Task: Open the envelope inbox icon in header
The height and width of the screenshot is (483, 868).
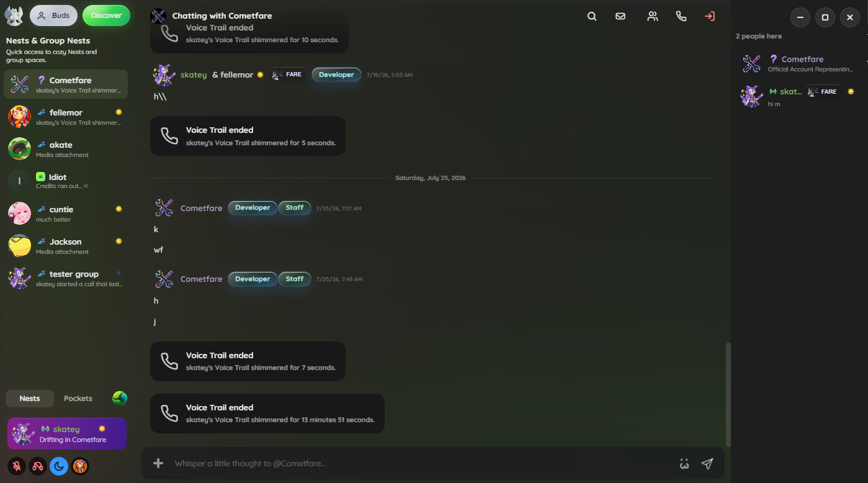Action: click(x=620, y=17)
